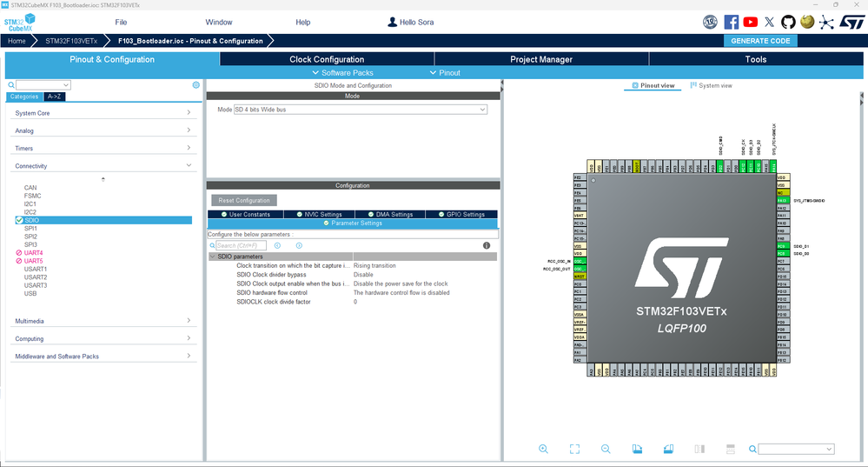Image resolution: width=868 pixels, height=467 pixels.
Task: Open the Facebook icon link
Action: point(732,22)
